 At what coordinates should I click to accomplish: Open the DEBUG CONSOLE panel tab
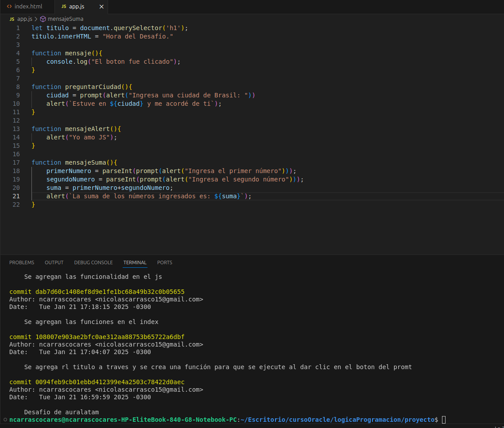tap(93, 262)
